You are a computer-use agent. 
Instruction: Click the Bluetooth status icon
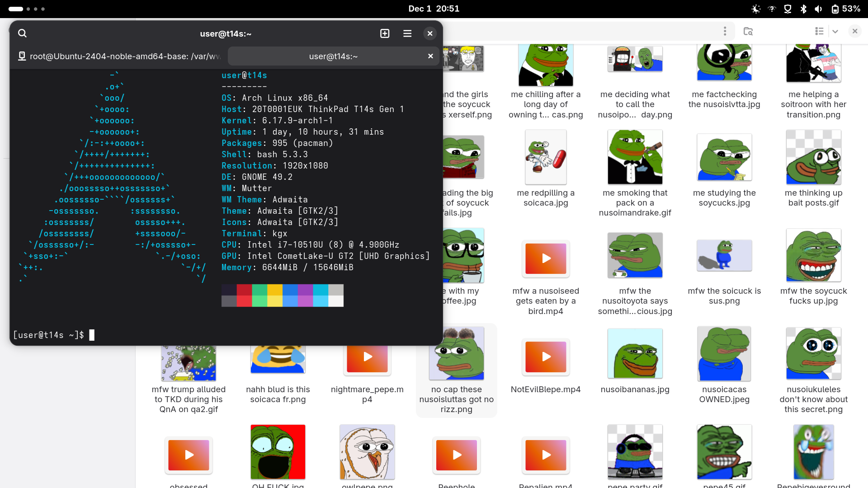(x=803, y=9)
